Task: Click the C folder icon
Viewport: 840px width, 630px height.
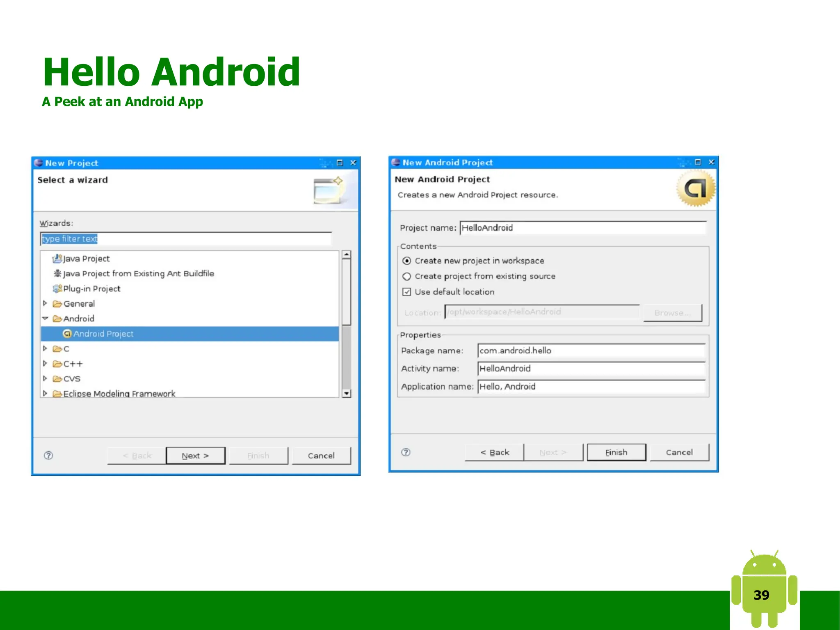Action: (x=57, y=349)
